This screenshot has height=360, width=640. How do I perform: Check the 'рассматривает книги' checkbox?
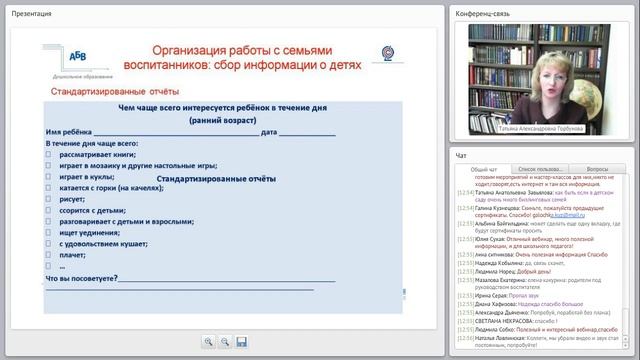coord(48,154)
